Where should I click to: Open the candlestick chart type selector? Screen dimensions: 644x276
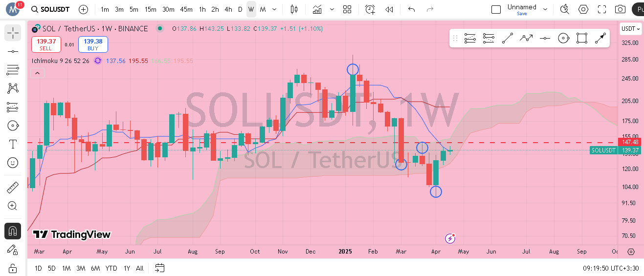pos(294,9)
